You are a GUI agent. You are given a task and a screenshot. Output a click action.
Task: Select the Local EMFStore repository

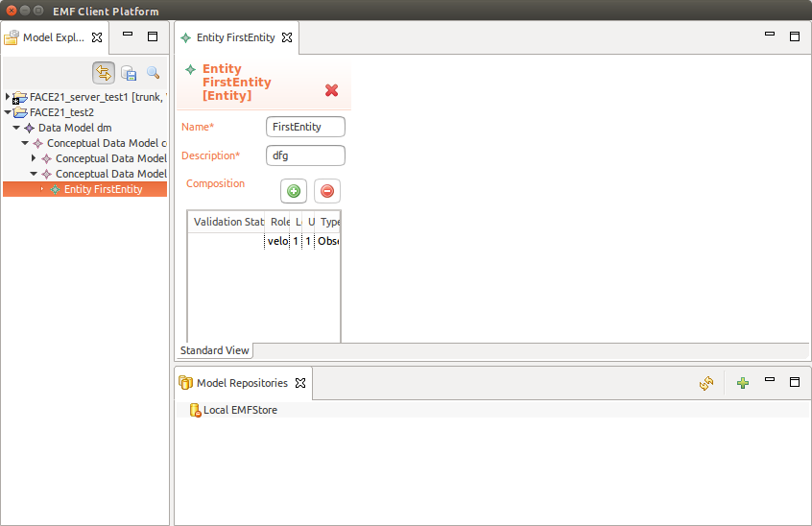coord(240,410)
